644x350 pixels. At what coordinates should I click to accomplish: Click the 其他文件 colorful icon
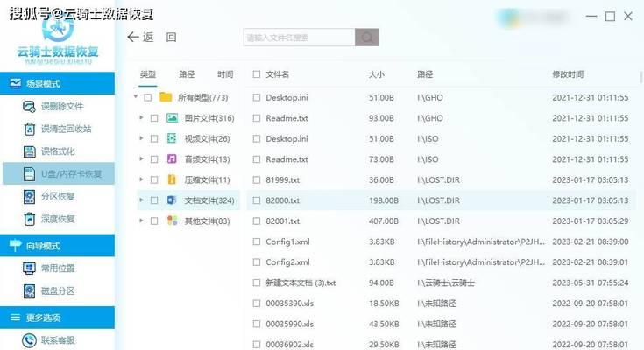pyautogui.click(x=172, y=220)
